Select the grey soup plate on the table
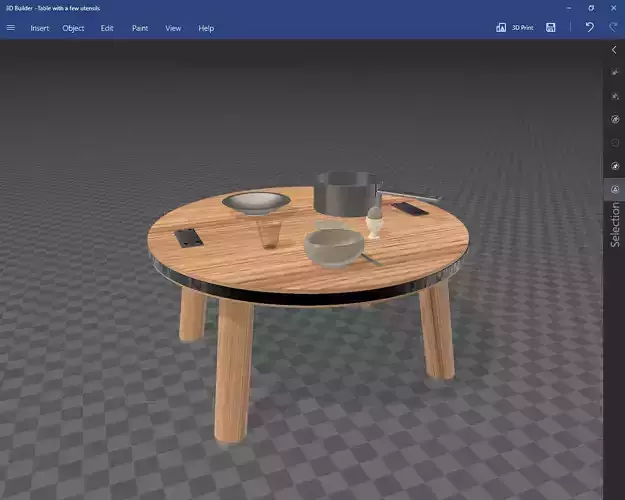 256,203
